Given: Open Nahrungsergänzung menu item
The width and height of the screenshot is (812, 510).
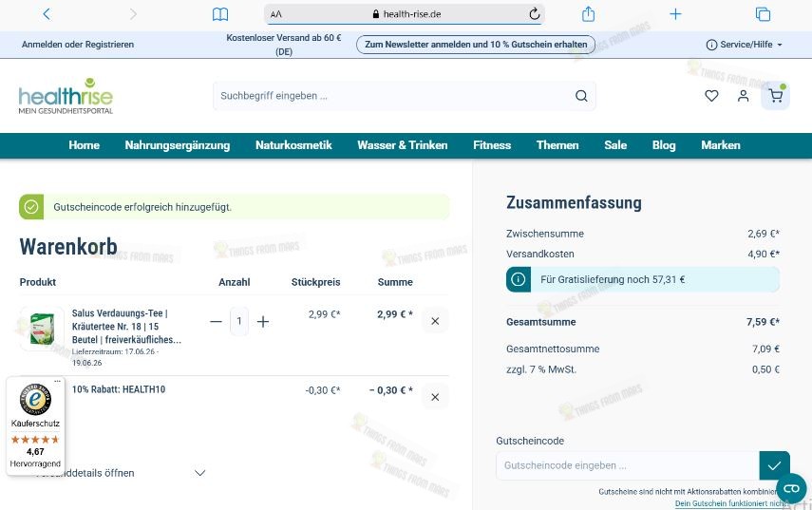Looking at the screenshot, I should click(177, 145).
